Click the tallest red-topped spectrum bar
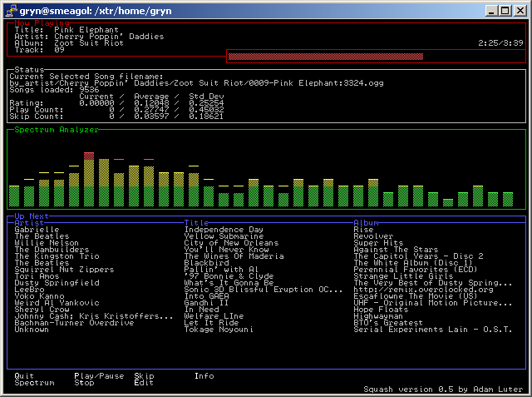This screenshot has height=397, width=532. (x=89, y=180)
